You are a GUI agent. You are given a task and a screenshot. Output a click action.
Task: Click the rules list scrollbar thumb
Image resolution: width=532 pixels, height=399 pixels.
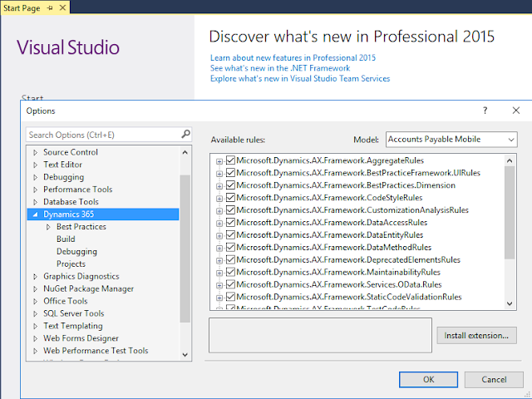coord(510,213)
